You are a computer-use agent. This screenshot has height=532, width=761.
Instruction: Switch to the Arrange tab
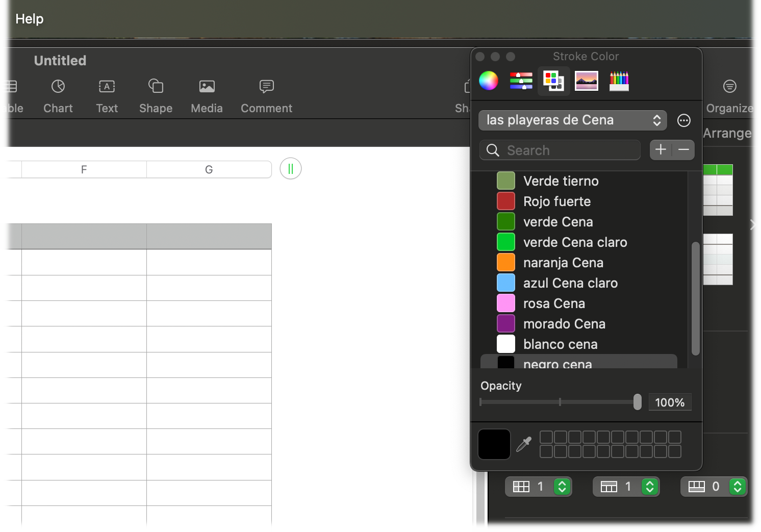pyautogui.click(x=727, y=133)
